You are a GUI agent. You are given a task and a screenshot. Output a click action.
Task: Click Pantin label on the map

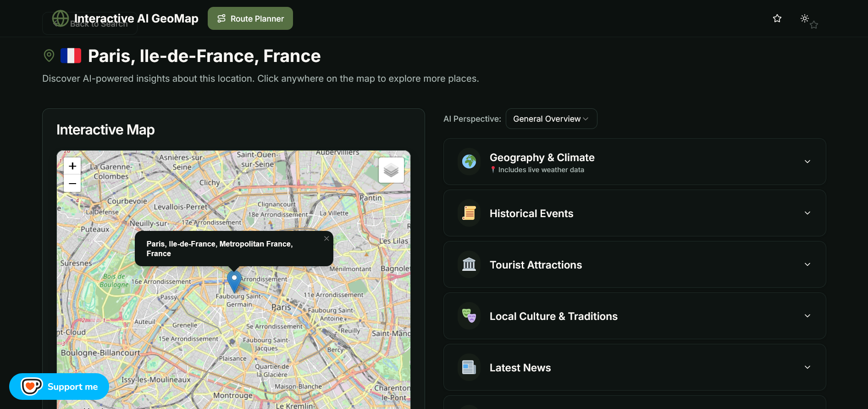tap(370, 198)
